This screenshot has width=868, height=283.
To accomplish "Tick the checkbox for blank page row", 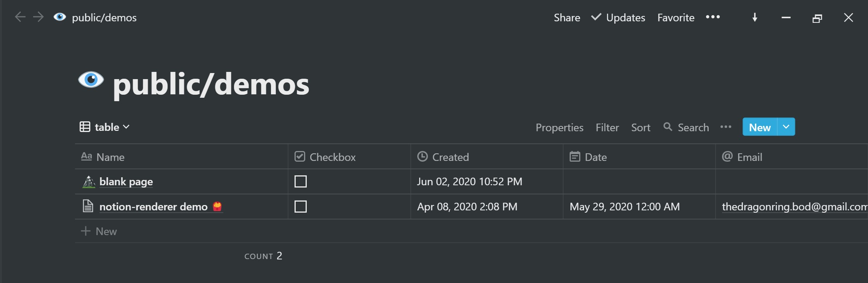I will (x=301, y=181).
